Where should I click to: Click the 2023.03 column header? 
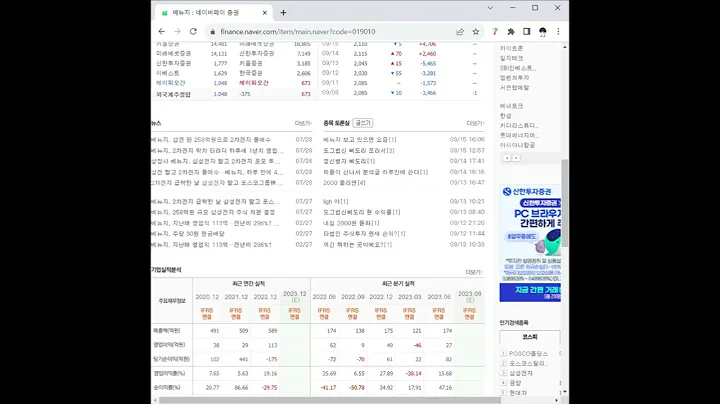tap(409, 297)
